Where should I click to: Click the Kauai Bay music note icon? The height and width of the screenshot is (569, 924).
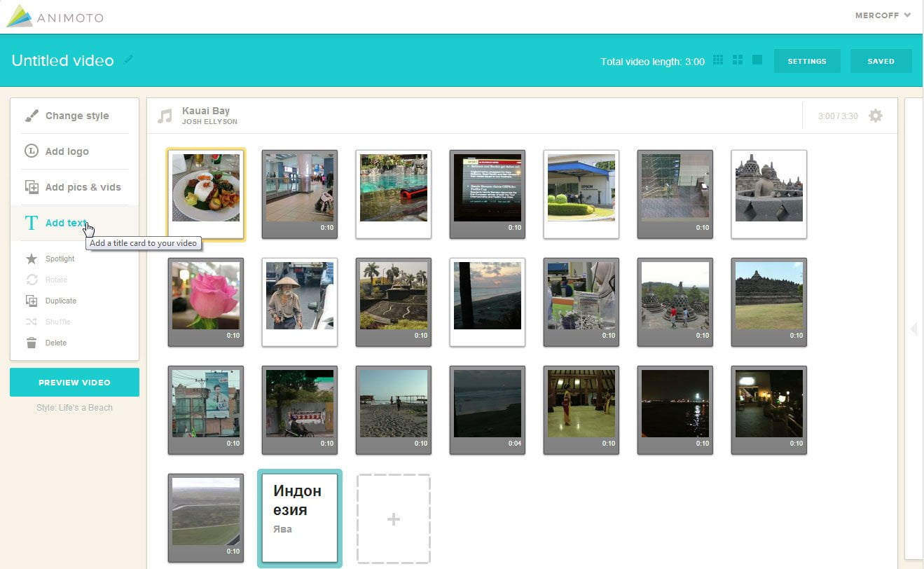click(165, 116)
